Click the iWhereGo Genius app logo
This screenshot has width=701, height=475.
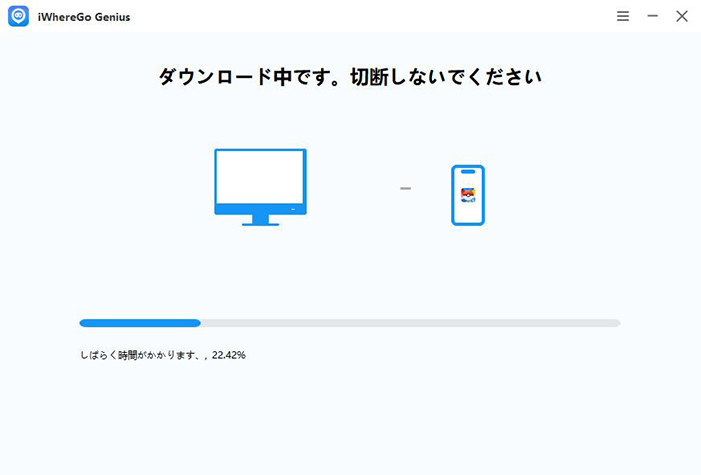tap(18, 16)
